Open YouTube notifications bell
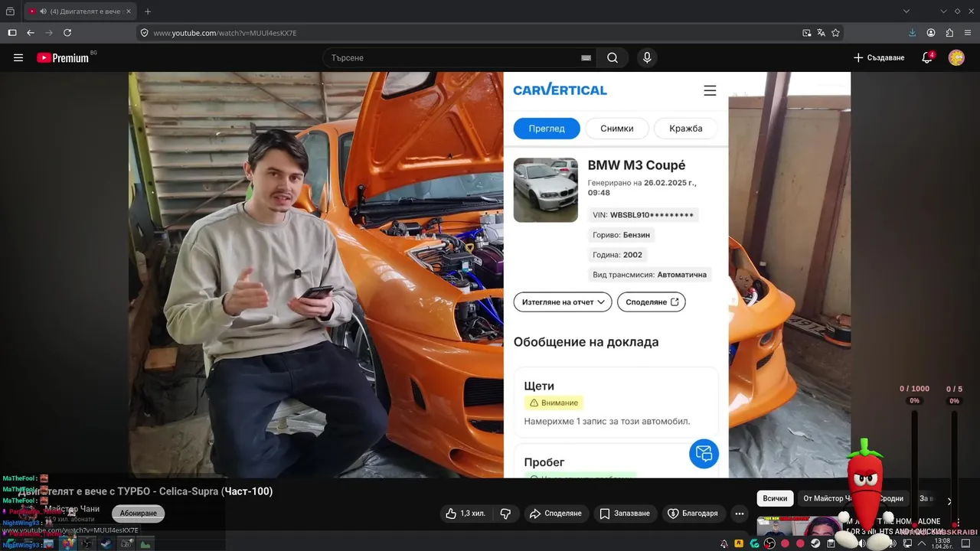 pos(927,57)
